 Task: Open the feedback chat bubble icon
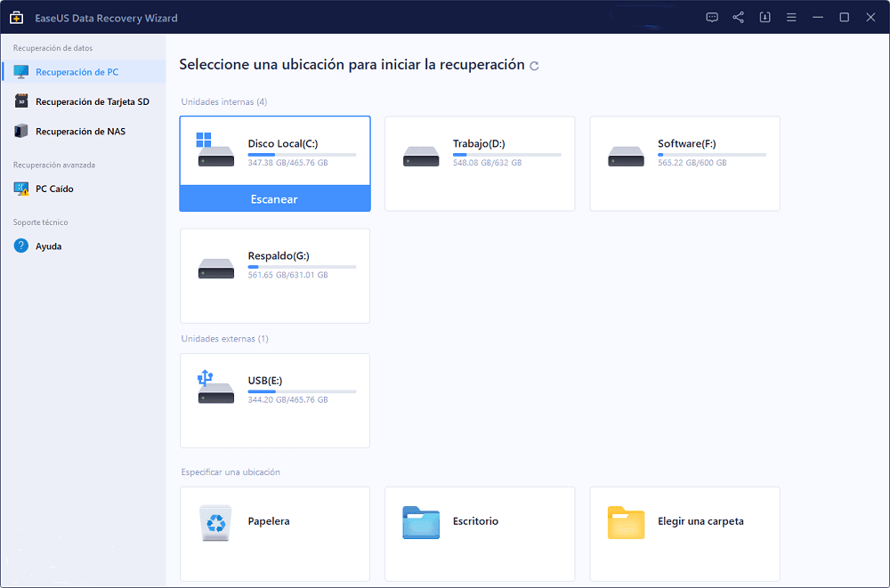pos(712,18)
